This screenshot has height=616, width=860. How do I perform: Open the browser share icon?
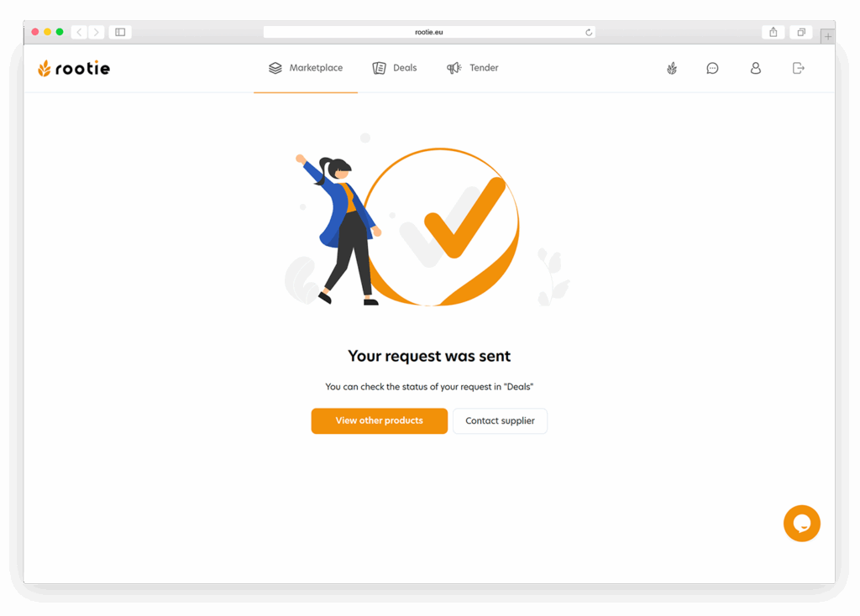[773, 33]
